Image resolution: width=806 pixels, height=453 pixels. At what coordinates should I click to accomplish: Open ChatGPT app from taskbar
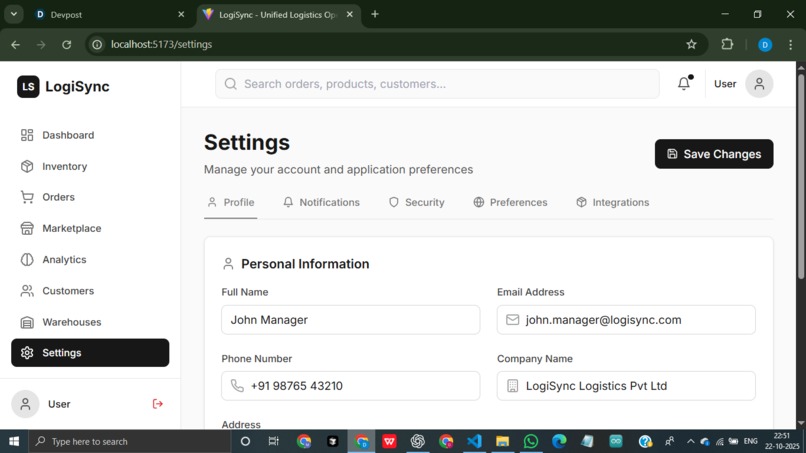point(417,441)
